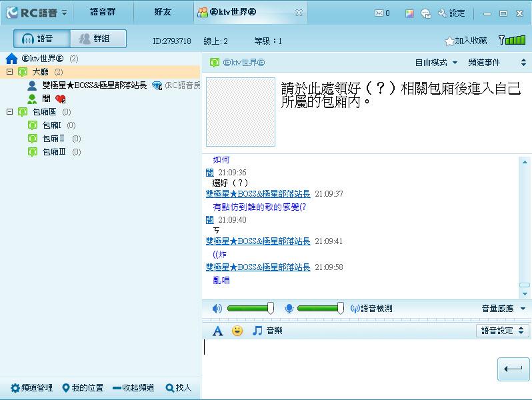Click the send enter arrow button

coord(513,369)
